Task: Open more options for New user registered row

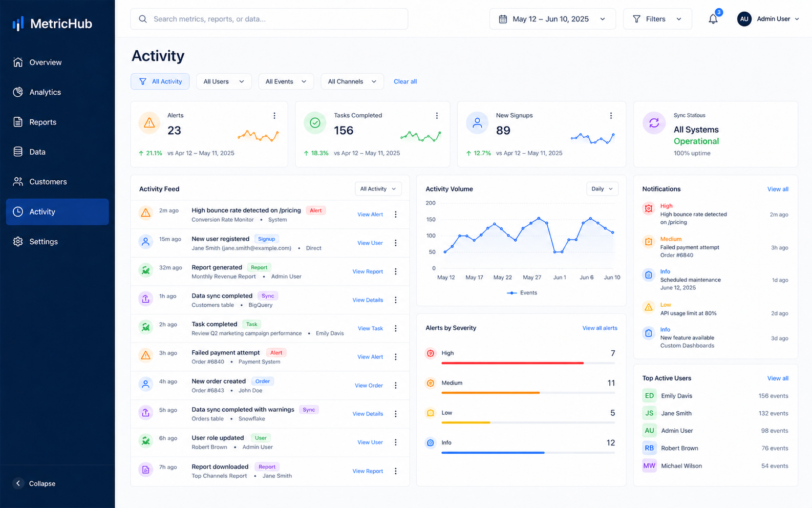Action: tap(396, 243)
